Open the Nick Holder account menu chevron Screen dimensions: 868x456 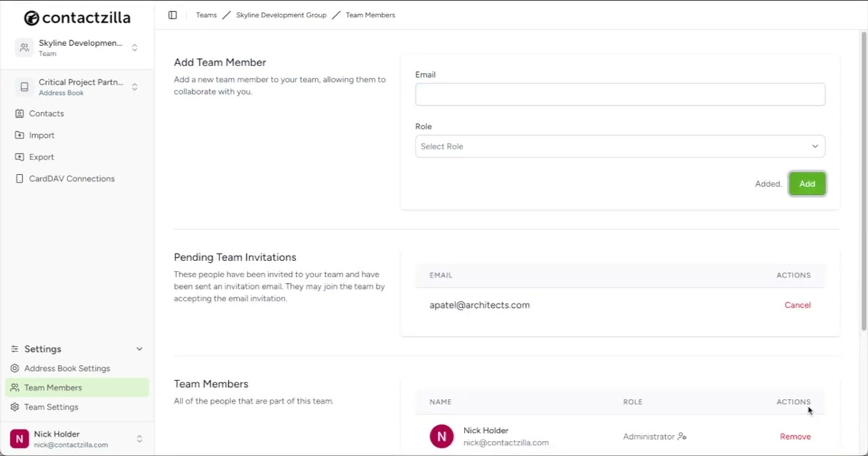point(139,439)
